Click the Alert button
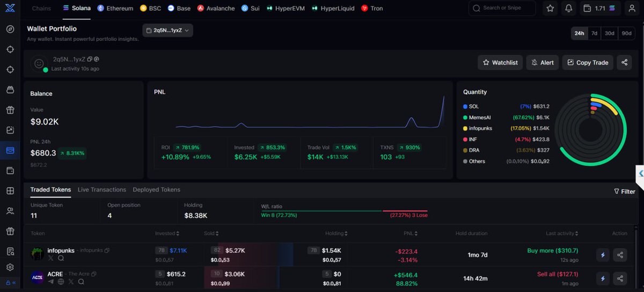 pos(543,62)
